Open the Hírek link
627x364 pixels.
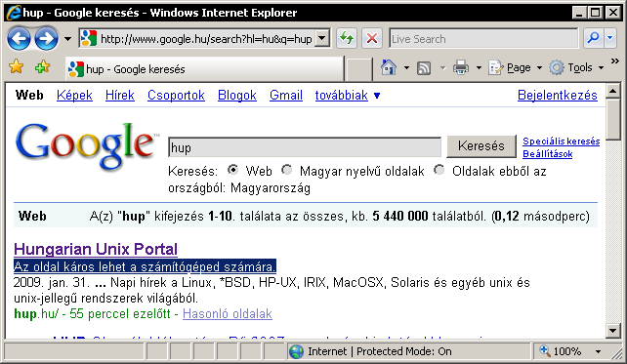(x=119, y=95)
